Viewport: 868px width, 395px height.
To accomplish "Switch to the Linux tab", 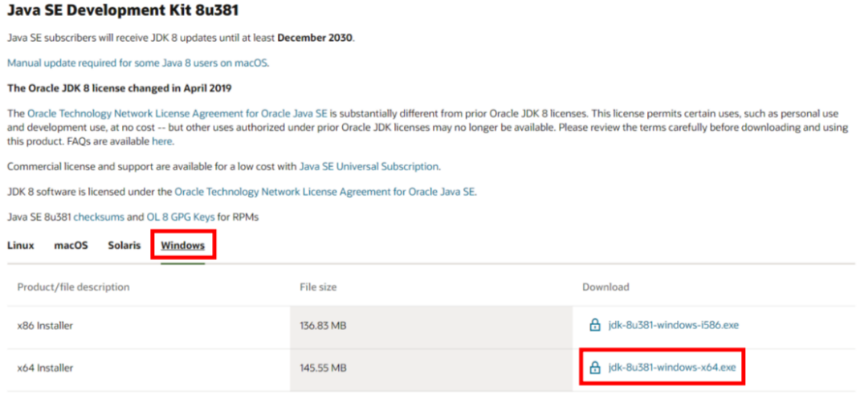I will (x=21, y=246).
